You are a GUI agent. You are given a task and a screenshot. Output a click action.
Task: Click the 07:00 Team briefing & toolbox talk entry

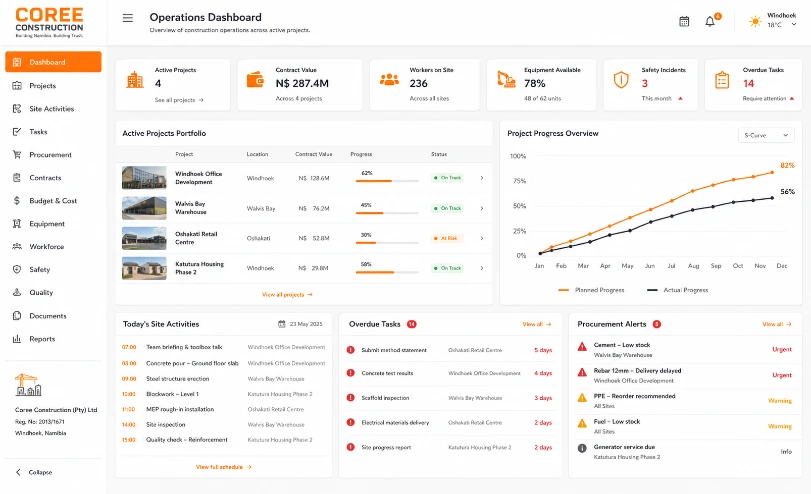223,347
